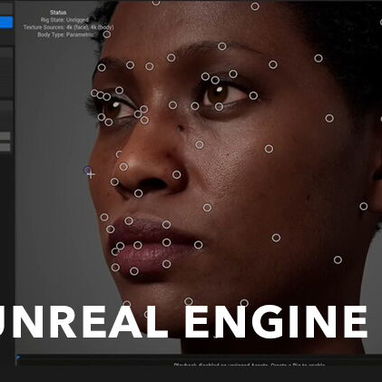Click the 'Texture Sources: 4k (face), 4k (body)' line
The width and height of the screenshot is (382, 382).
coord(69,27)
